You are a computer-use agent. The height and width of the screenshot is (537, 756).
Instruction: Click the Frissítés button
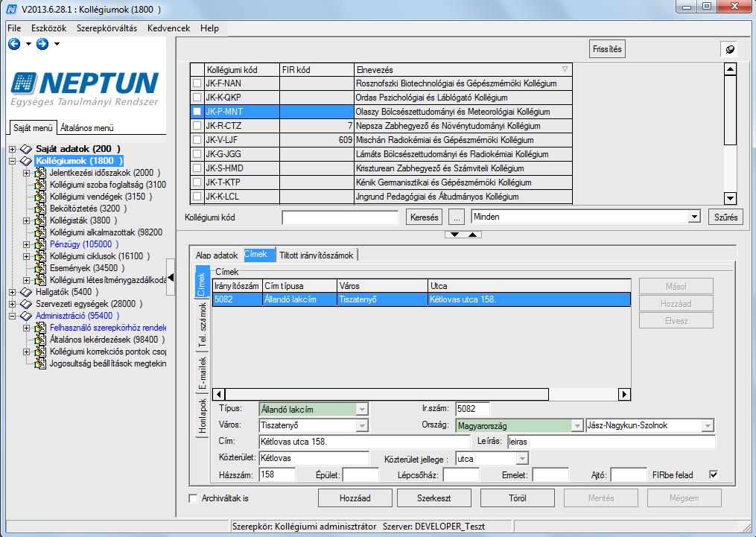tap(607, 49)
